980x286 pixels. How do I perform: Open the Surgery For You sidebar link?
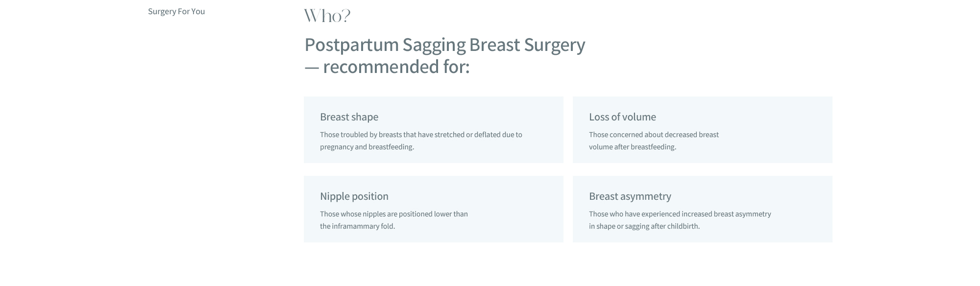pos(176,11)
